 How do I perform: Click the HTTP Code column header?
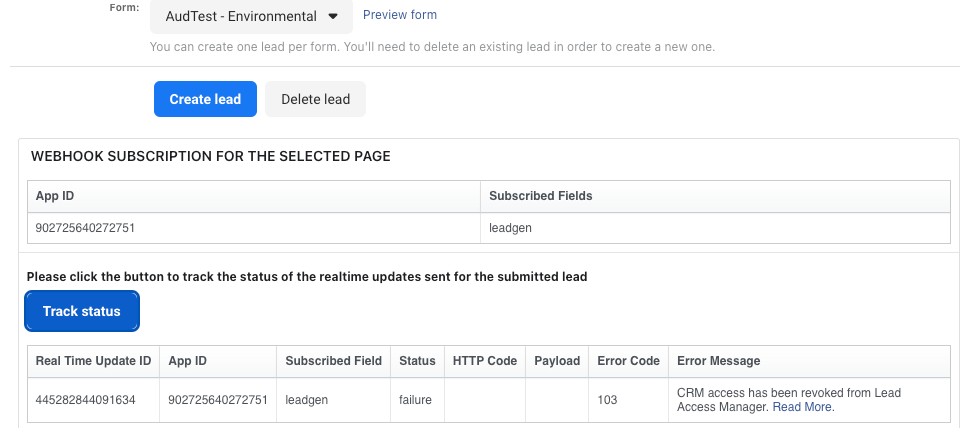pos(485,361)
